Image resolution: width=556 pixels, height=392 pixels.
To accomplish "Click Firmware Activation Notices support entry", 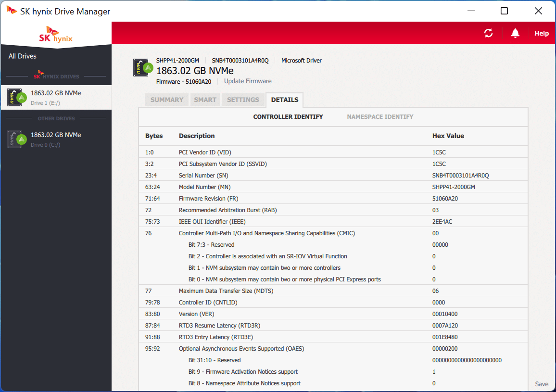I will coord(243,372).
